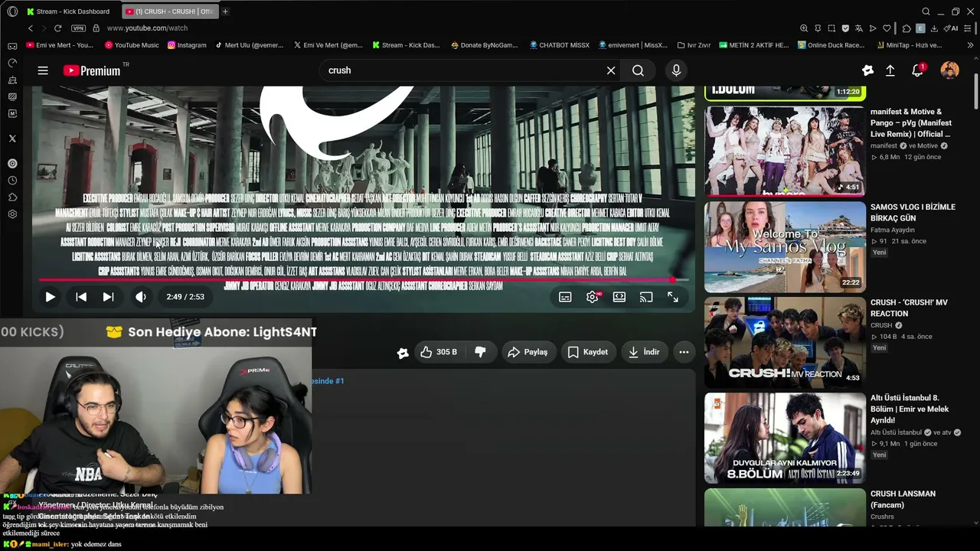Open browser downloads icon
Viewport: 980px width, 551px height.
tap(934, 28)
